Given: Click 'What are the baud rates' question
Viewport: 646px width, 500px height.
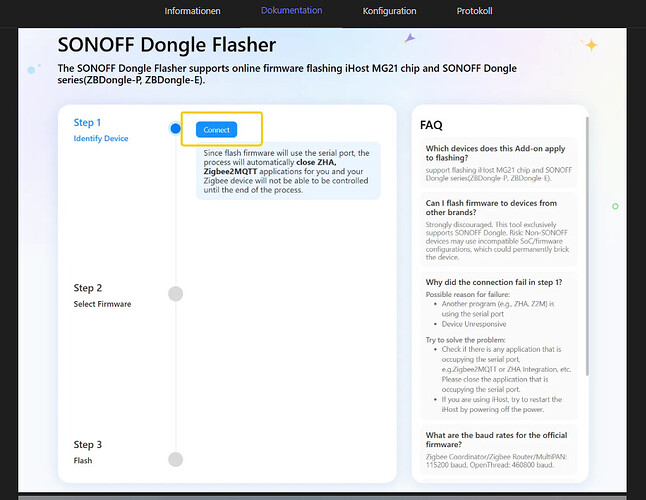Looking at the screenshot, I should click(x=496, y=440).
